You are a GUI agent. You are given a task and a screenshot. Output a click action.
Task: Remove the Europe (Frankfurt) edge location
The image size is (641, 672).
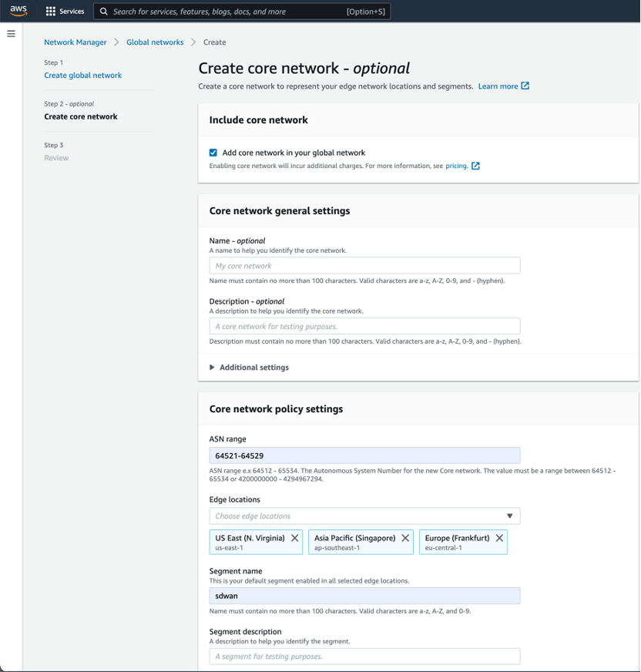coord(499,538)
